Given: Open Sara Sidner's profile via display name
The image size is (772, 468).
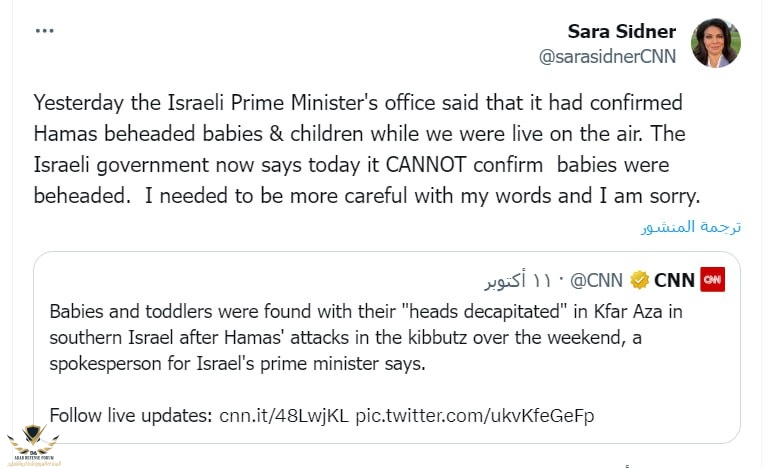Looking at the screenshot, I should (621, 31).
